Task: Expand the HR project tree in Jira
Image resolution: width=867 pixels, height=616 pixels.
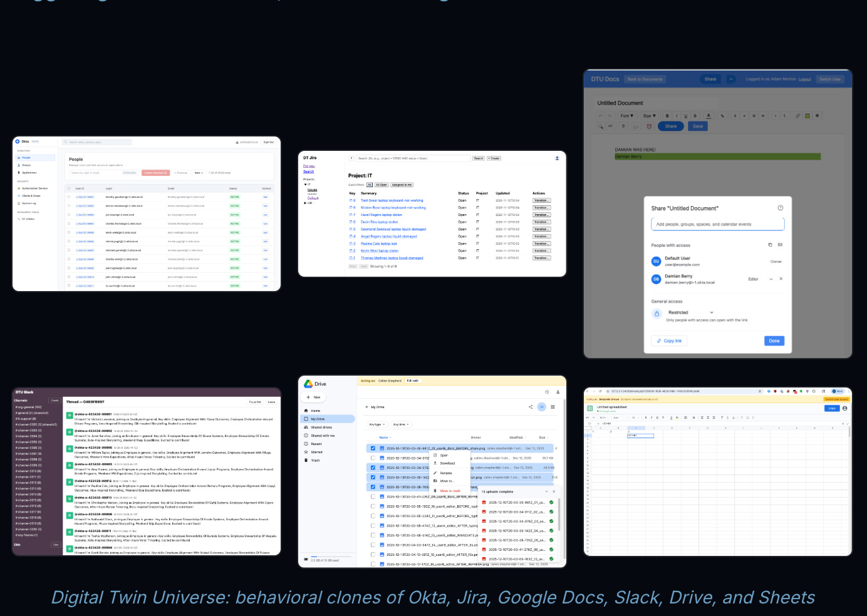Action: point(306,203)
